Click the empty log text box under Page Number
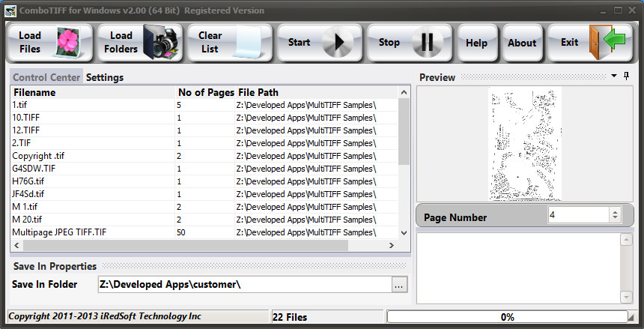Viewport: 644px width, 329px height. pyautogui.click(x=519, y=268)
